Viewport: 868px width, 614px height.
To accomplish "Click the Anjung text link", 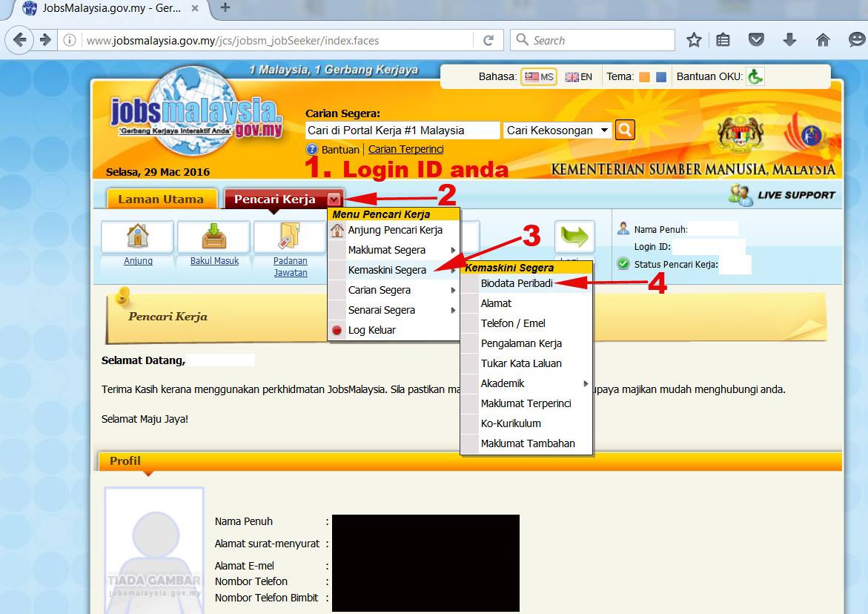I will tap(138, 261).
